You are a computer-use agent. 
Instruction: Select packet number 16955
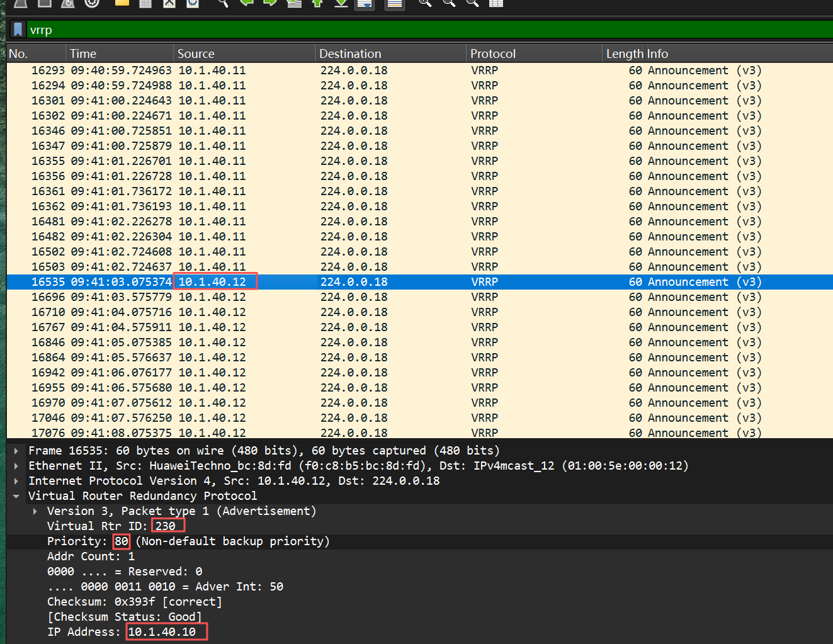tap(419, 388)
